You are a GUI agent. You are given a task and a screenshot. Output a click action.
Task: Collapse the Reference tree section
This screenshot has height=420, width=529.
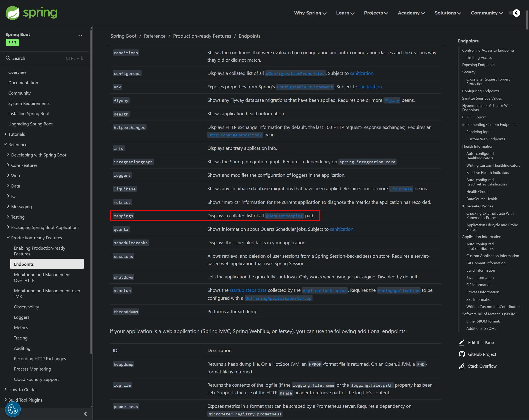point(5,144)
